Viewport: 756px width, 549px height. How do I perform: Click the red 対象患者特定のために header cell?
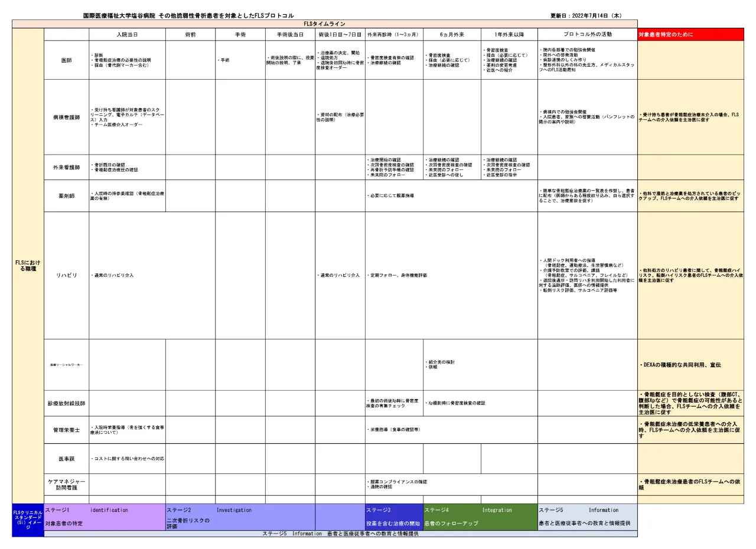[x=690, y=35]
